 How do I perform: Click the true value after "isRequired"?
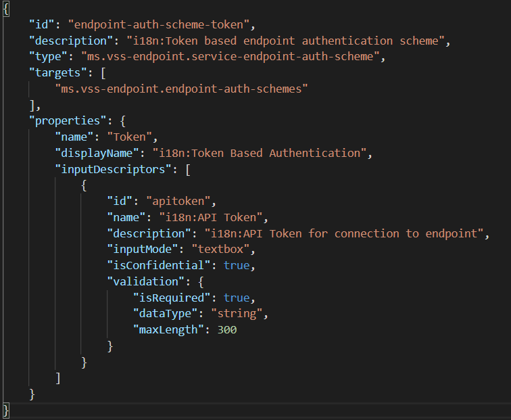click(x=237, y=298)
